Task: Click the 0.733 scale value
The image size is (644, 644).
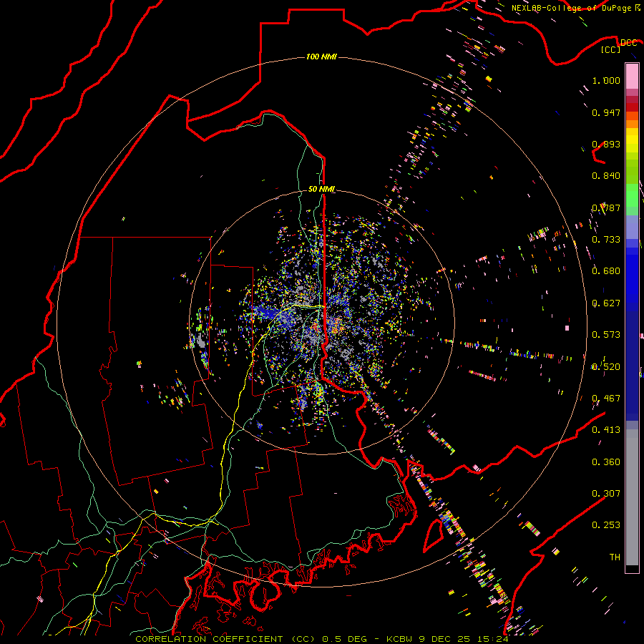Action: [606, 240]
